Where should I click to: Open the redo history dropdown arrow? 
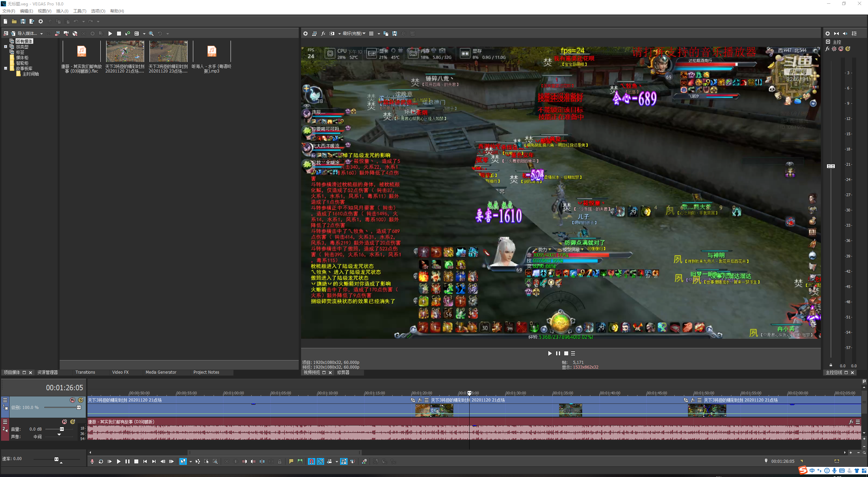[98, 21]
